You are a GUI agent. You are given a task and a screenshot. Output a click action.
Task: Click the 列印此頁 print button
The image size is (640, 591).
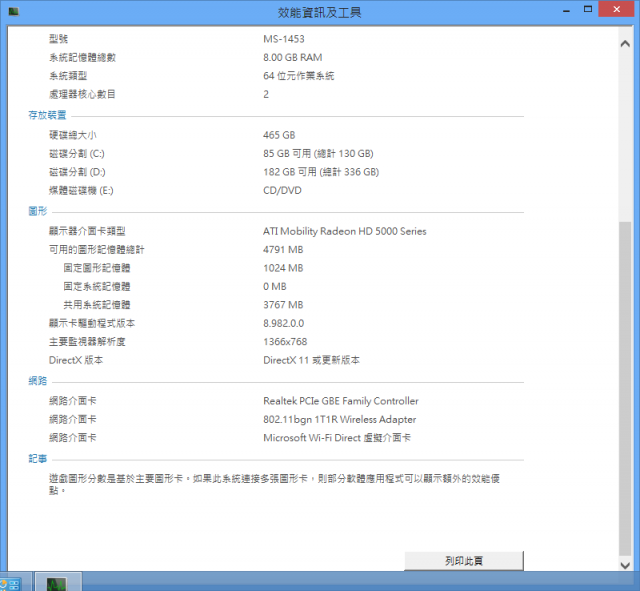tap(464, 561)
